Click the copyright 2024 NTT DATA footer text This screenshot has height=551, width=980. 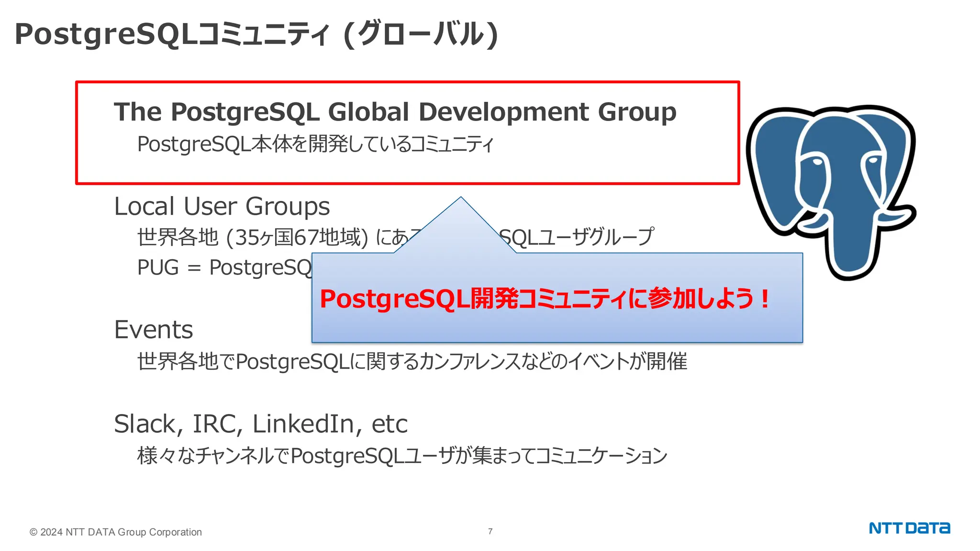(115, 532)
